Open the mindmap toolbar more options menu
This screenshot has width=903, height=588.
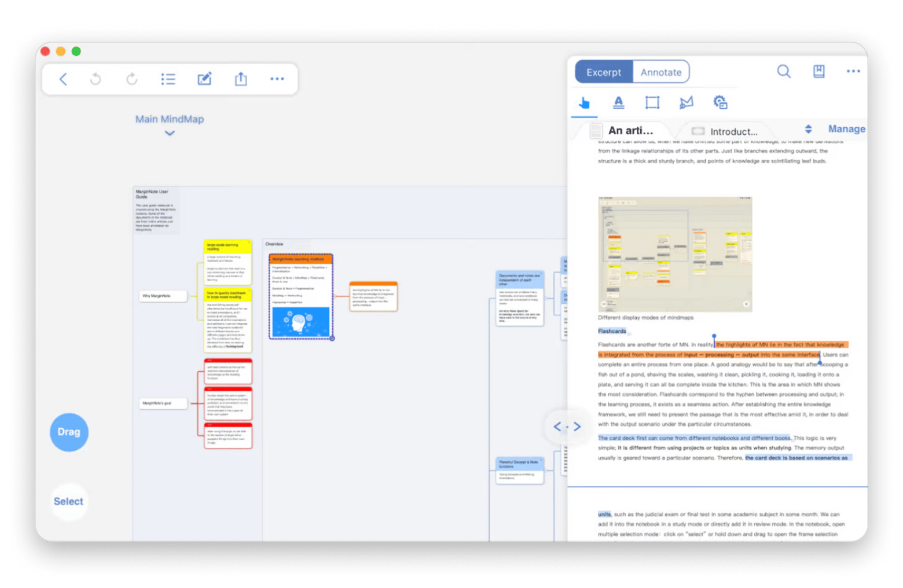(x=277, y=79)
